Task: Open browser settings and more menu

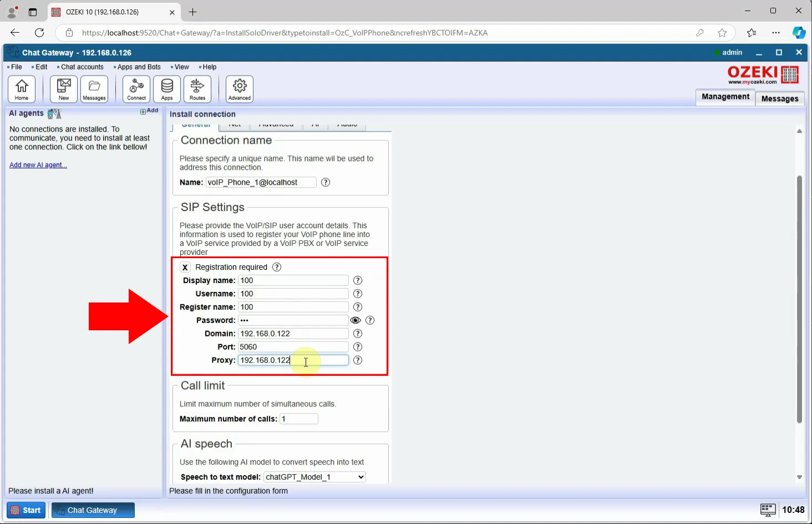Action: click(x=776, y=33)
